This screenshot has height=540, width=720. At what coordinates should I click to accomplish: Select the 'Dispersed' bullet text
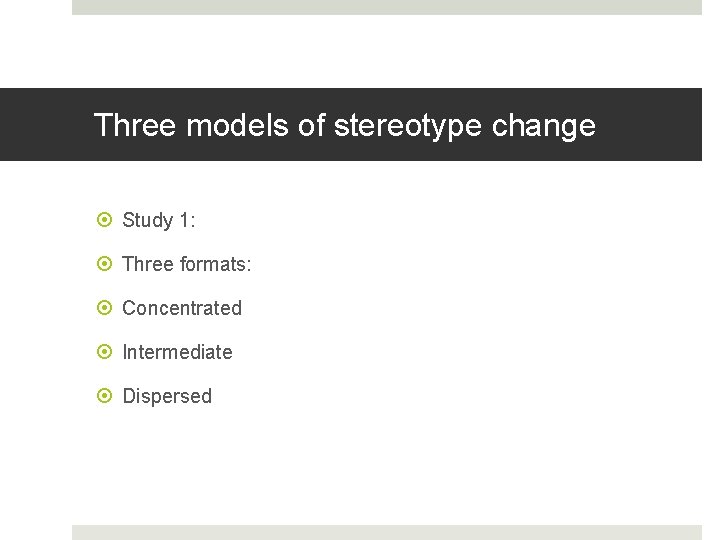point(167,396)
